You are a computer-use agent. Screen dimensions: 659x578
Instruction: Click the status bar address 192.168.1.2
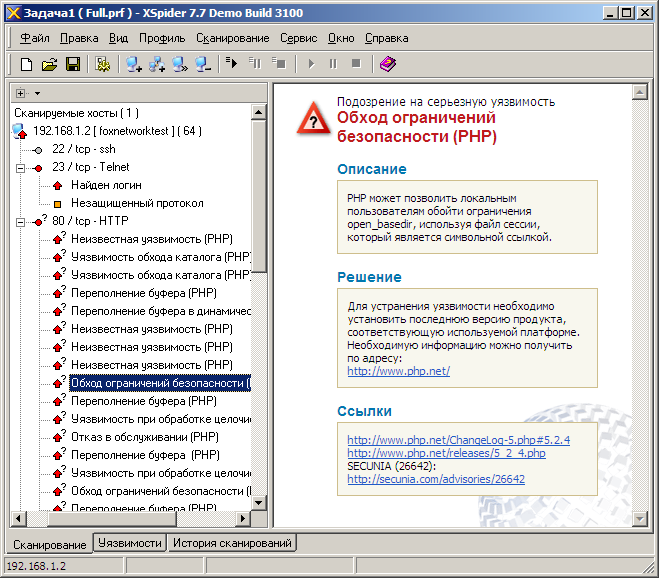click(36, 566)
